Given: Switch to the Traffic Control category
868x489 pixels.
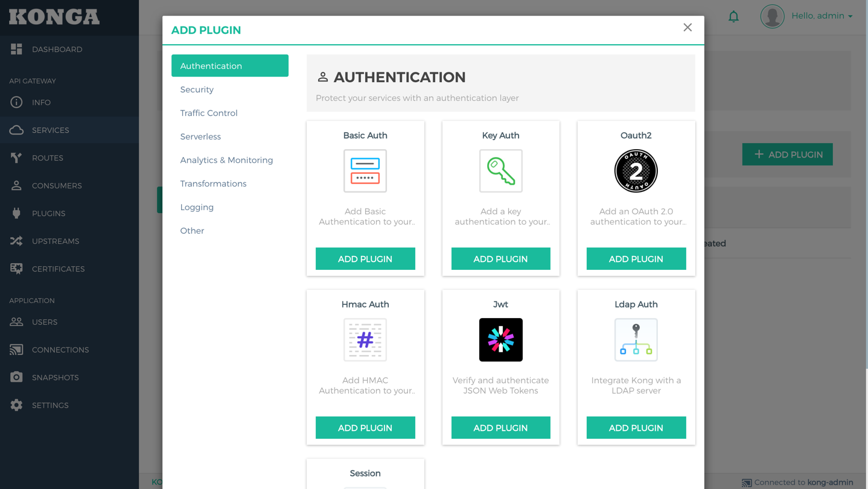Looking at the screenshot, I should point(230,113).
